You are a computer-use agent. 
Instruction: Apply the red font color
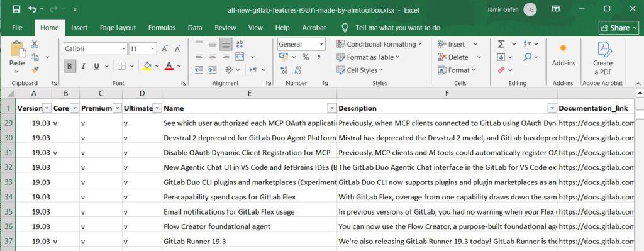pyautogui.click(x=169, y=65)
